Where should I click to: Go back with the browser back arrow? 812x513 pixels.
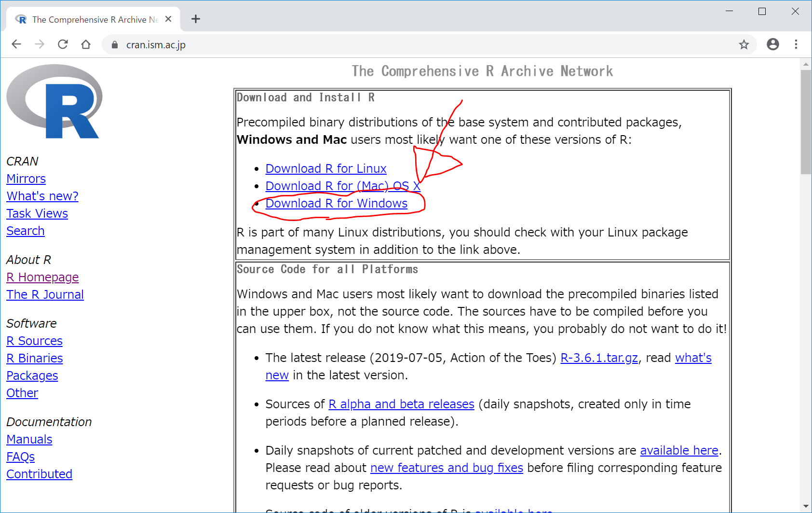click(16, 44)
